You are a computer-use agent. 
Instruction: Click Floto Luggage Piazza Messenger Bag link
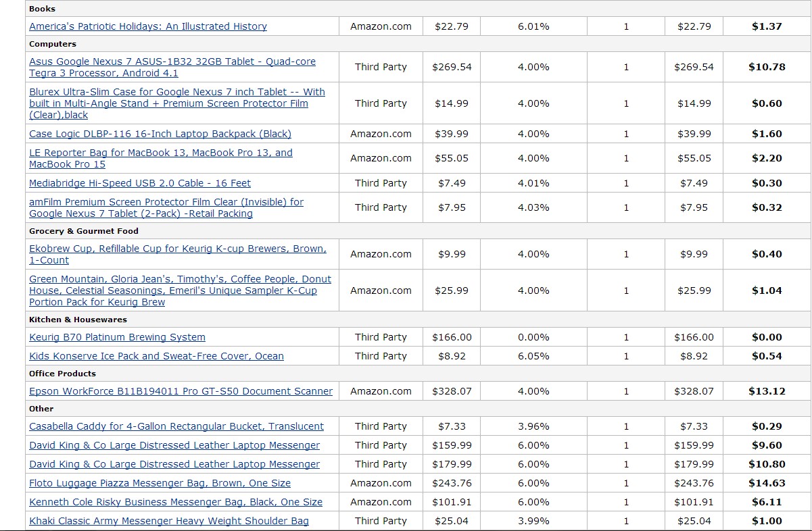(x=160, y=483)
